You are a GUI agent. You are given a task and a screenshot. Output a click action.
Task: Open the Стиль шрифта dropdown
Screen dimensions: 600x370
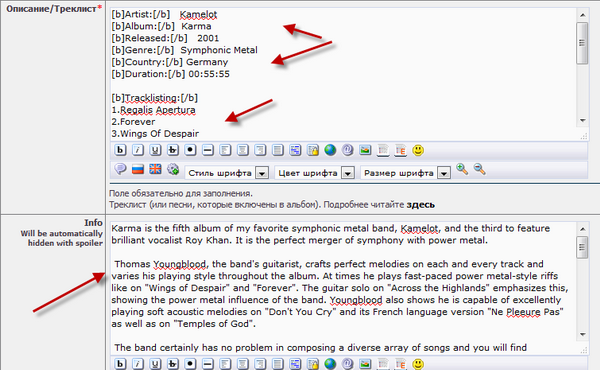tap(227, 173)
